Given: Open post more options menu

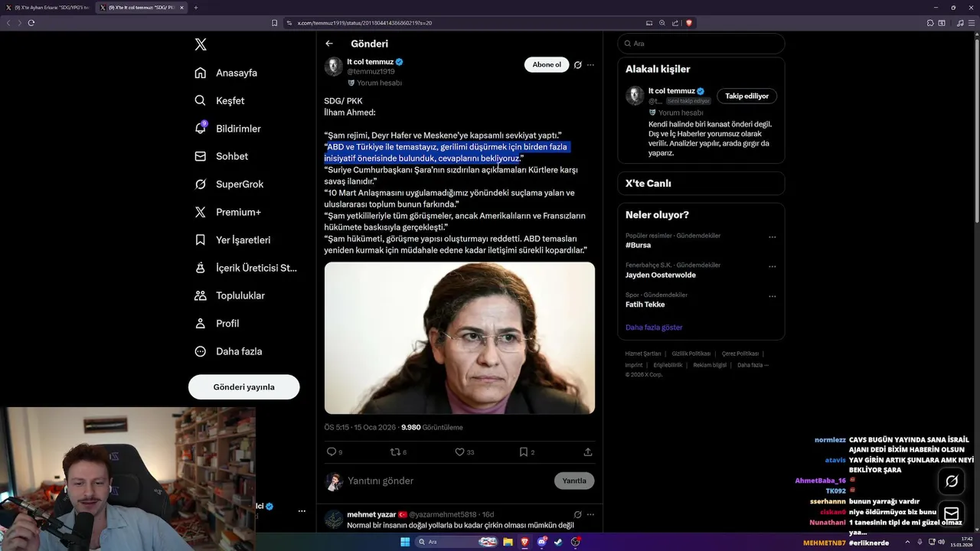Looking at the screenshot, I should 590,65.
